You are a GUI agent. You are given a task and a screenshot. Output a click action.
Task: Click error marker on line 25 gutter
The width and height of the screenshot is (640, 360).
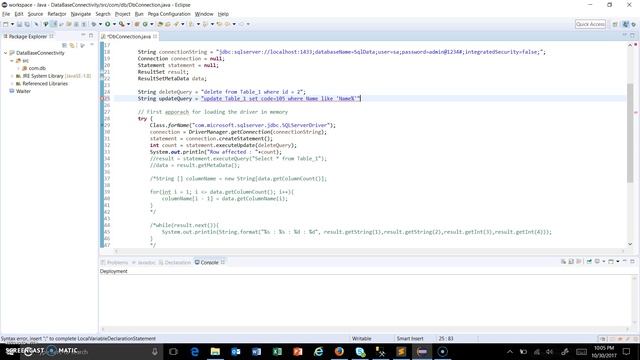[x=102, y=98]
